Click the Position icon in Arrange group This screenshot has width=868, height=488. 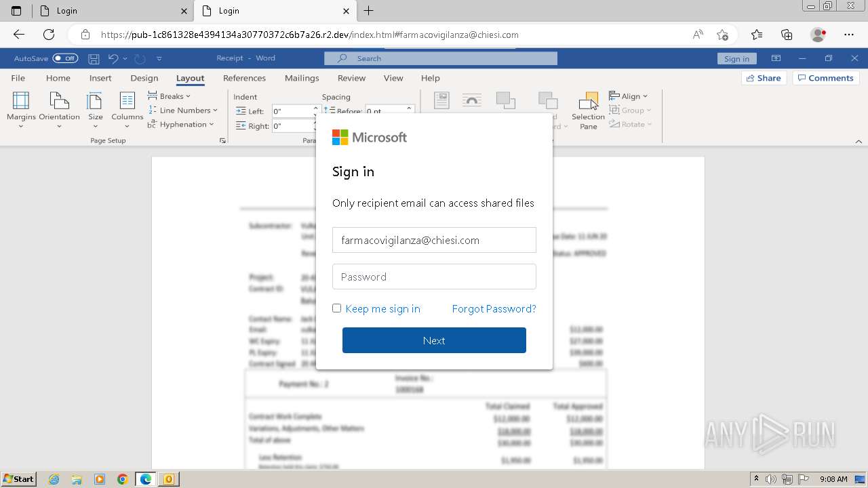pos(441,101)
